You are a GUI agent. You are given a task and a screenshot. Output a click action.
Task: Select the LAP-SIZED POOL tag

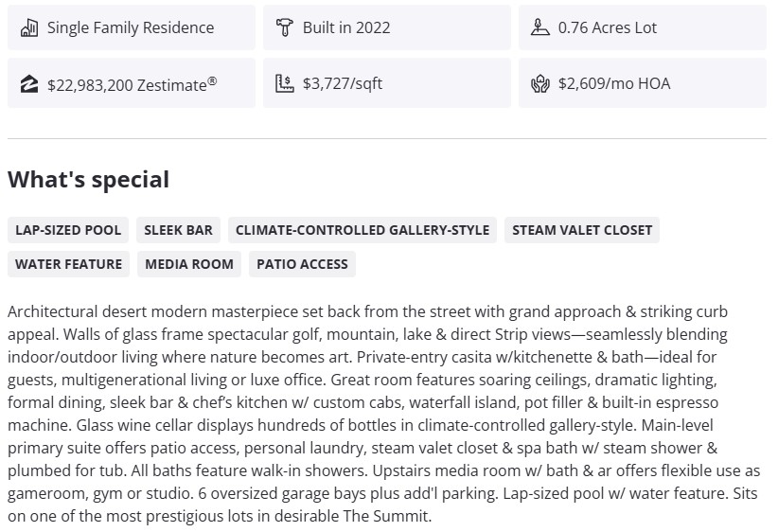(x=68, y=230)
